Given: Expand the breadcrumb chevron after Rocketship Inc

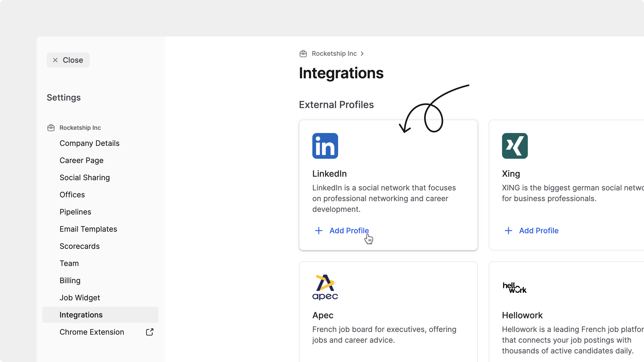Looking at the screenshot, I should (x=362, y=54).
